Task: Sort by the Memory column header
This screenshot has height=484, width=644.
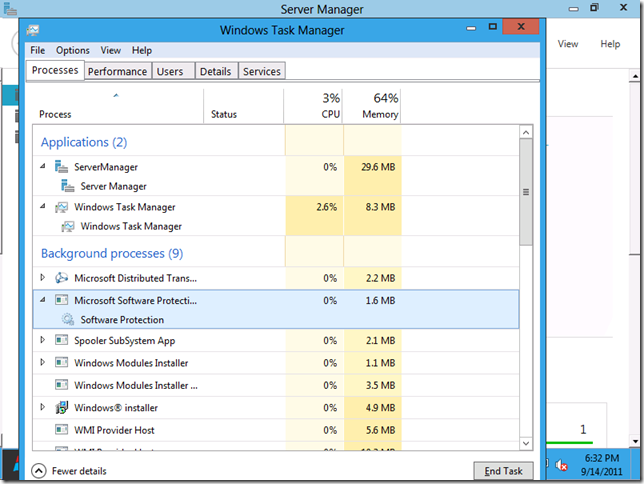Action: click(x=372, y=106)
